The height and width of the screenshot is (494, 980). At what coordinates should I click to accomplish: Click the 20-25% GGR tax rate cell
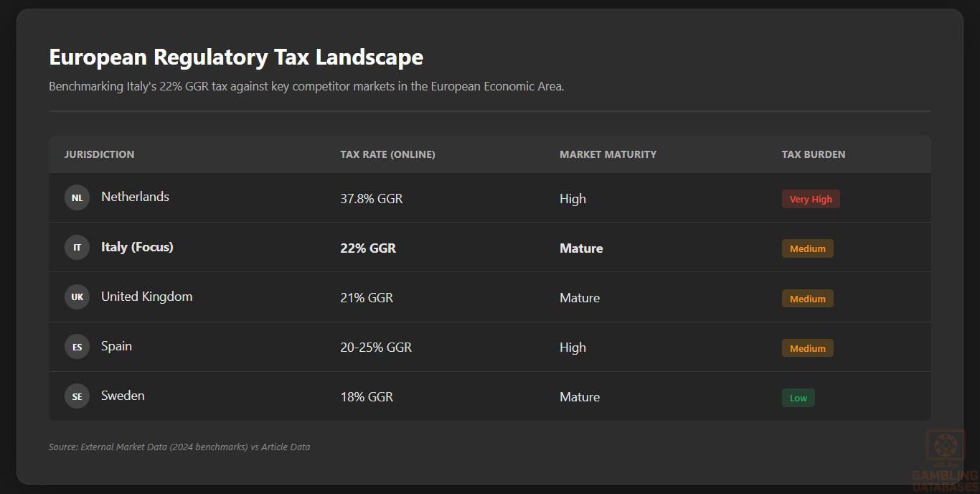(x=376, y=348)
